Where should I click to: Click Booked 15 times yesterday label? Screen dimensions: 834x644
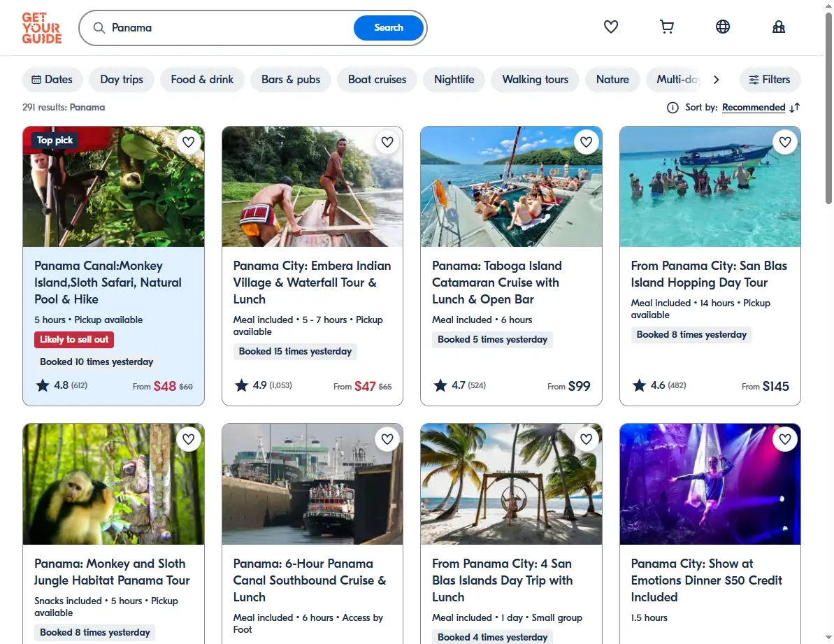click(x=295, y=352)
